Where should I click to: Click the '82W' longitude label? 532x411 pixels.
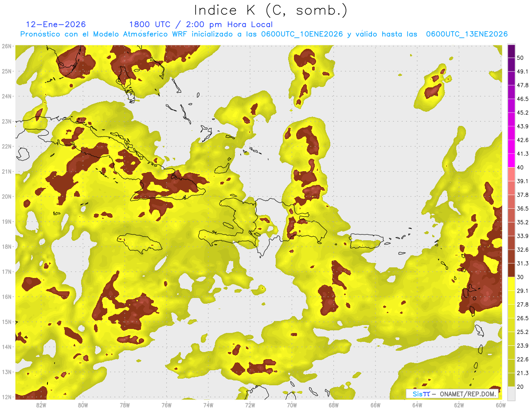41,405
